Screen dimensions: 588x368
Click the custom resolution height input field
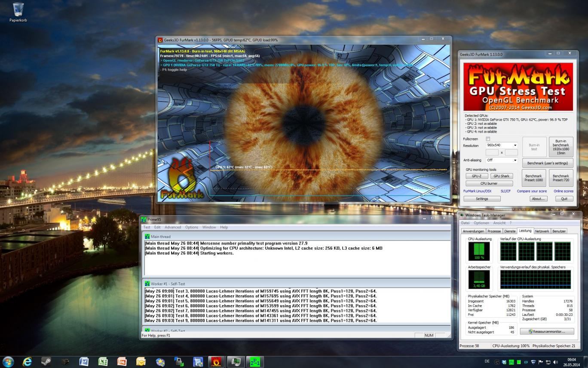(x=511, y=152)
